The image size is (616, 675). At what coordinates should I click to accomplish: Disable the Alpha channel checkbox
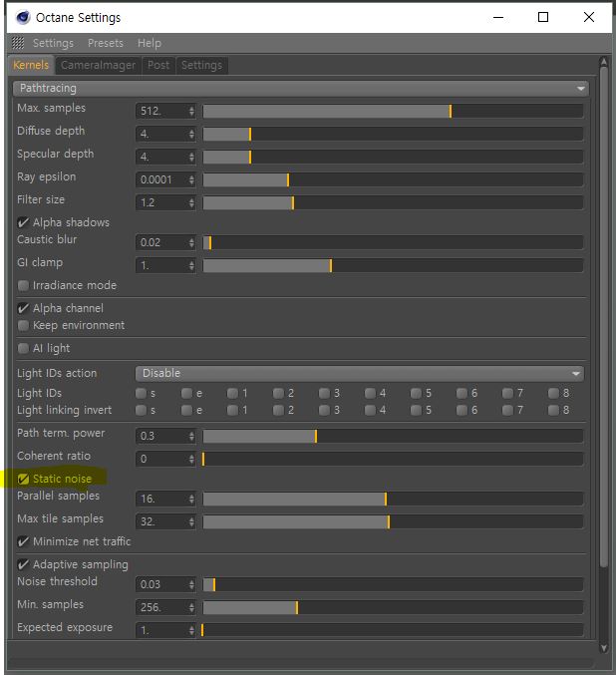[23, 308]
